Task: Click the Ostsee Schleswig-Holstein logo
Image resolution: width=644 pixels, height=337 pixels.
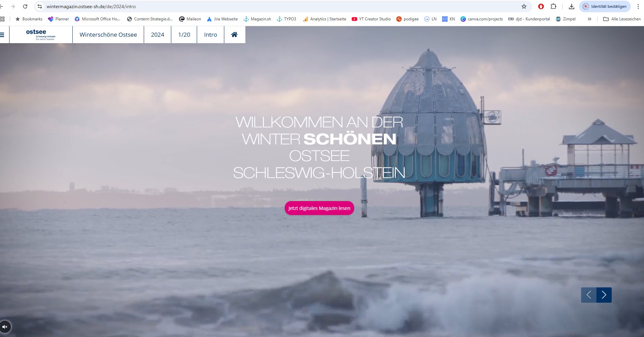Action: point(41,34)
